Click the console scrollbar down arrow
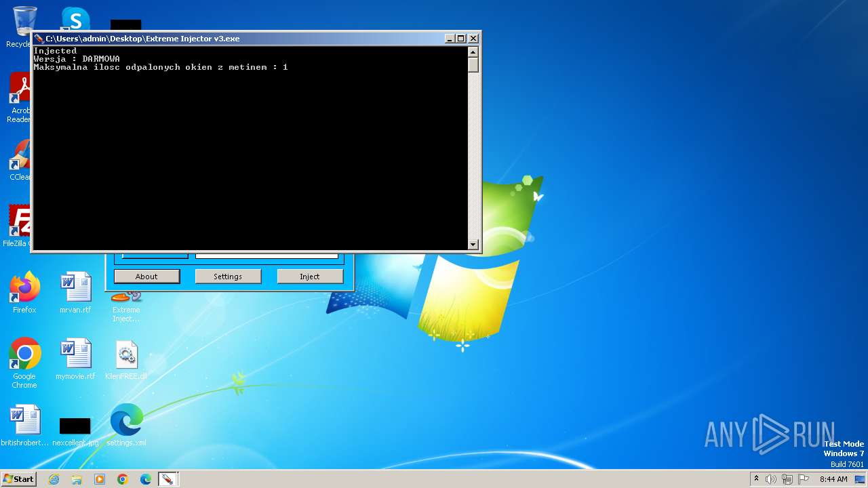The width and height of the screenshot is (868, 488). coord(473,244)
